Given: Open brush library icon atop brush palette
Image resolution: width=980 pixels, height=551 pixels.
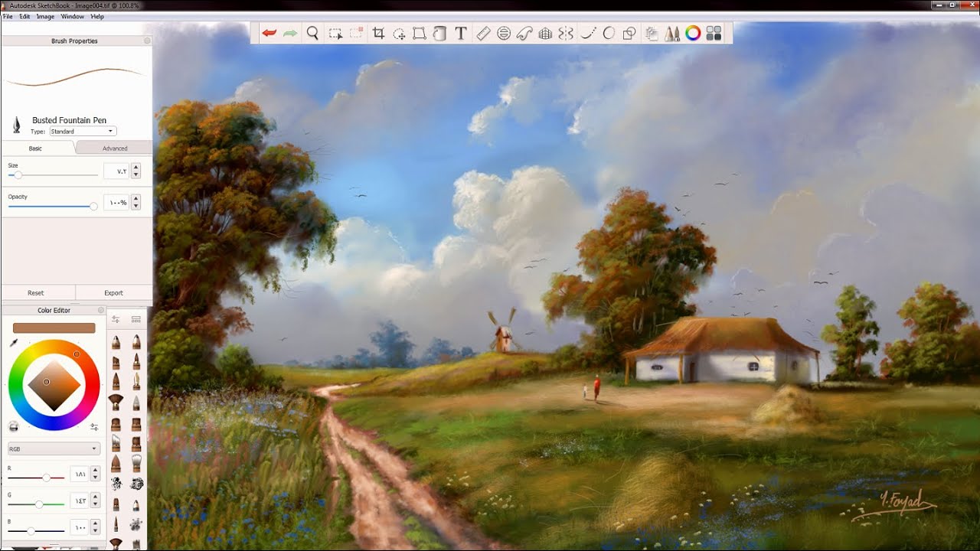Looking at the screenshot, I should point(136,319).
